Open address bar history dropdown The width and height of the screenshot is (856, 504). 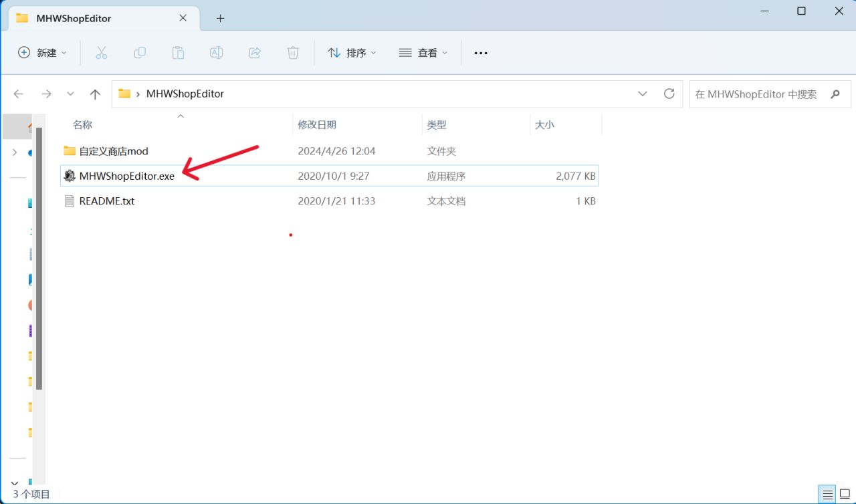643,94
